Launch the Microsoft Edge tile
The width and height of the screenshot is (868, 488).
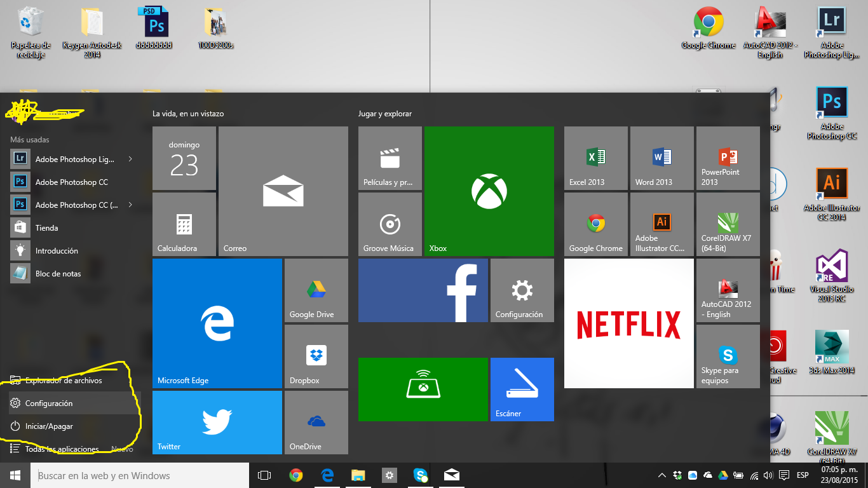click(x=217, y=323)
